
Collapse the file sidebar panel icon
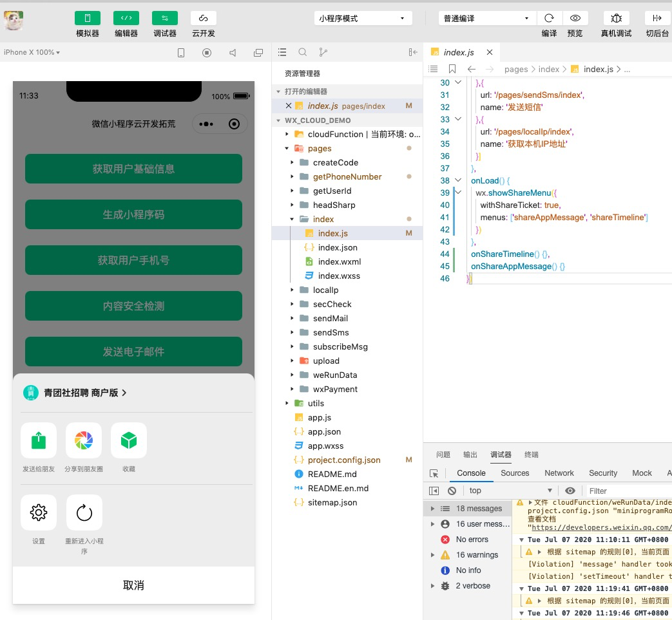pos(413,52)
